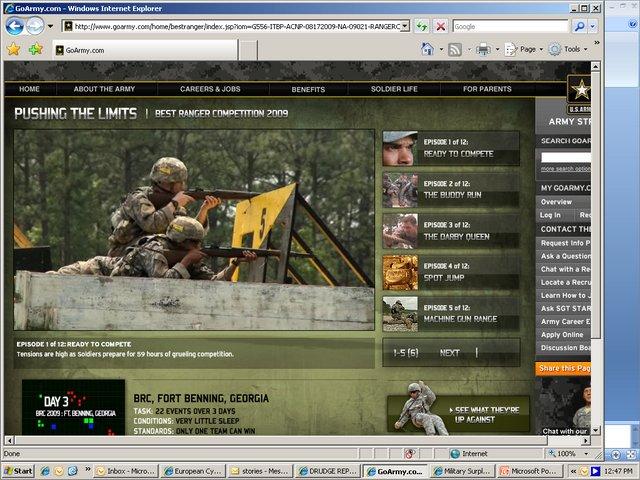This screenshot has height=480, width=640.
Task: Open ABOUT THE ARMY navigation item
Action: [x=104, y=89]
